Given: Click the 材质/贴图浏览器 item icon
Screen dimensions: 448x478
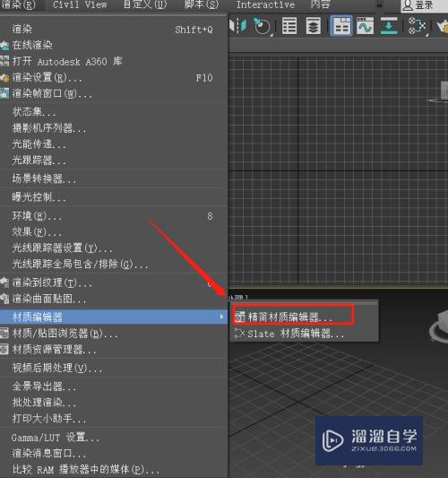Looking at the screenshot, I should point(4,334).
